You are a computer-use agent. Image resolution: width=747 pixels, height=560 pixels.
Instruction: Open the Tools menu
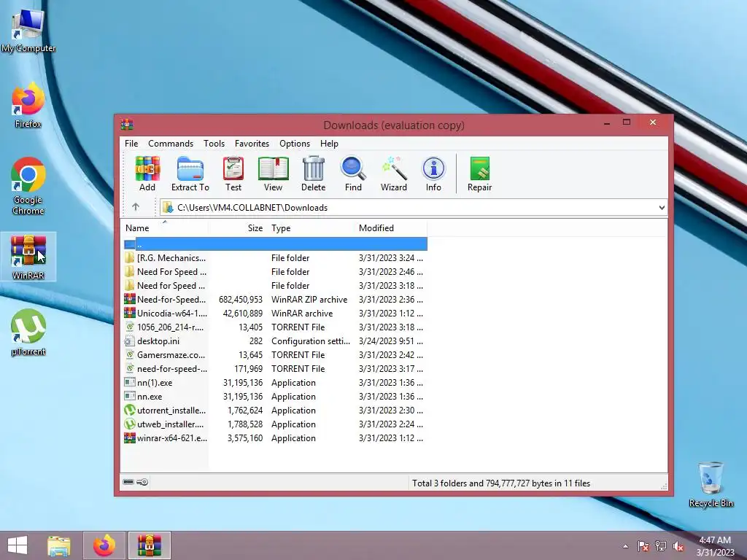(214, 144)
